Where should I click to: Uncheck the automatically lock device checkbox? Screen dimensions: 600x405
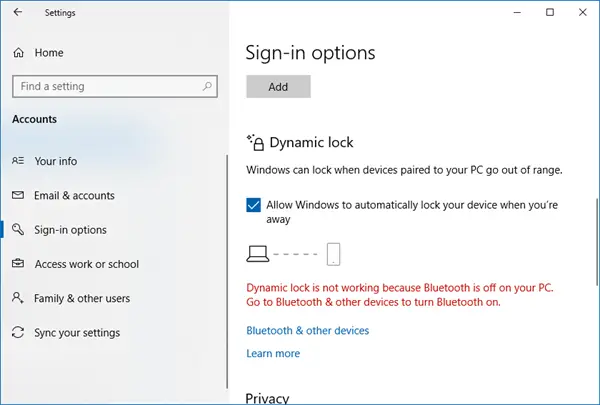point(253,205)
